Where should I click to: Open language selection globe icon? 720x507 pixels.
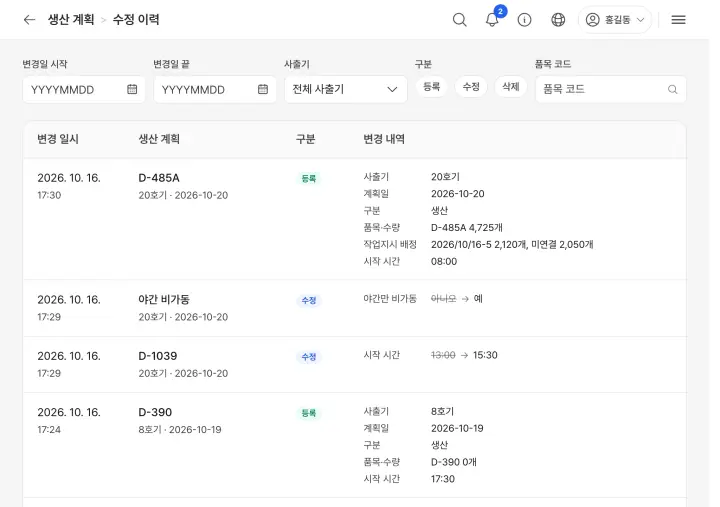point(558,20)
